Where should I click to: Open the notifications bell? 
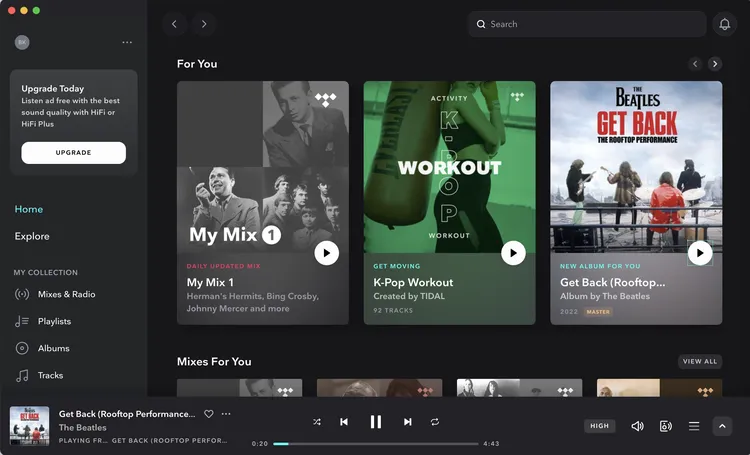click(x=724, y=24)
